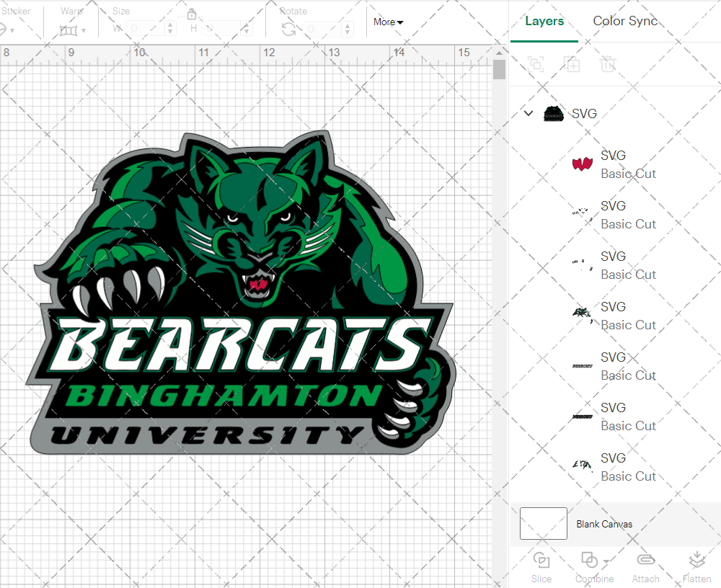This screenshot has width=721, height=588.
Task: Click the Group layers icon
Action: [x=536, y=64]
